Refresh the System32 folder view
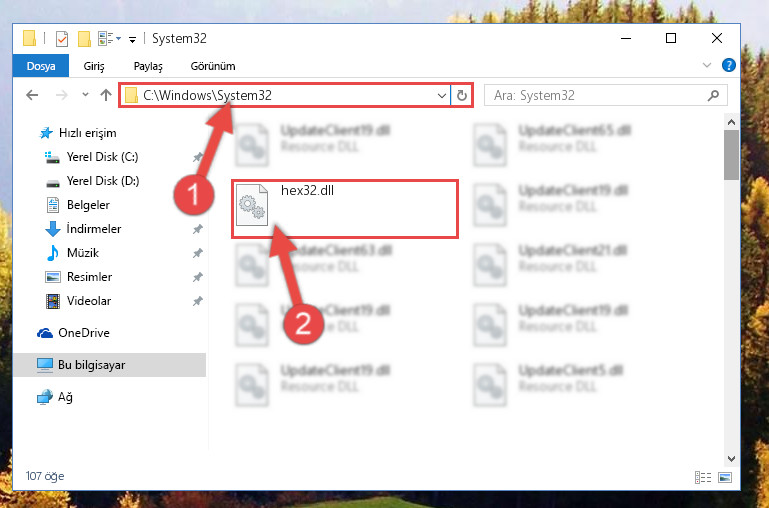Screen dimensions: 769x508 click(461, 95)
